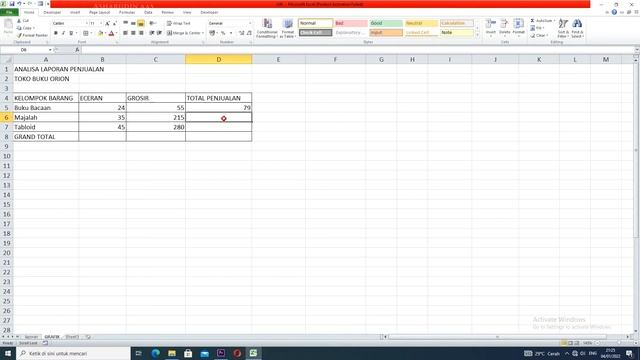Open Microsoft Edge from taskbar

156,353
